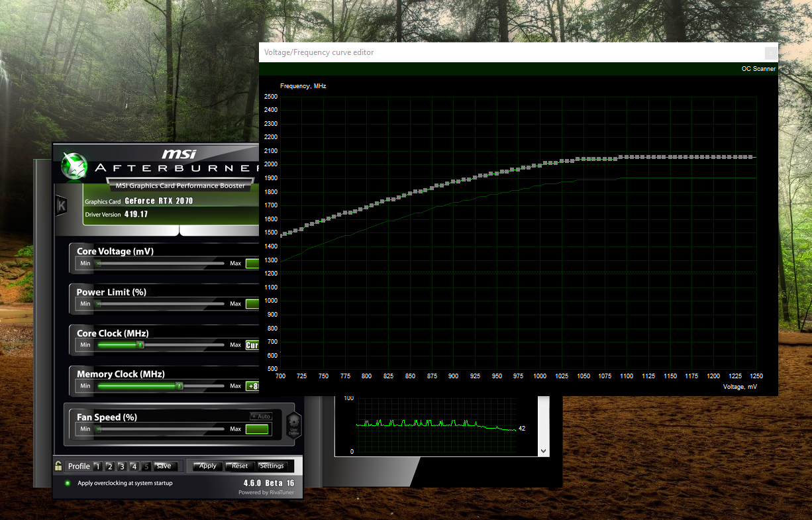Click the Fan Speed slider track
Viewport: 812px width, 520px height.
coord(160,429)
